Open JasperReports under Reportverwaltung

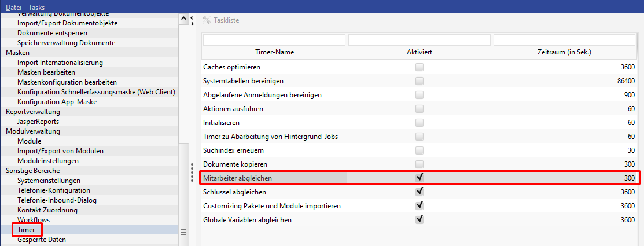coord(38,122)
